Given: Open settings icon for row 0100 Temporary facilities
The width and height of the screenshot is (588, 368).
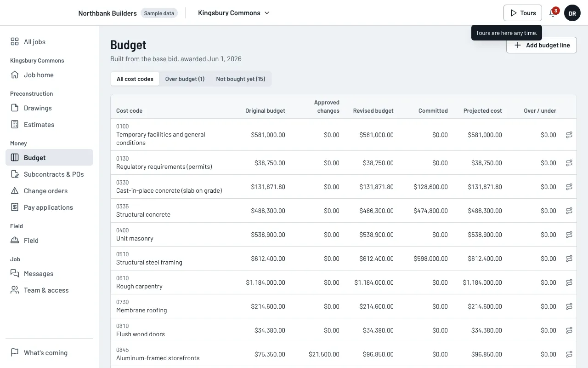Looking at the screenshot, I should [x=569, y=135].
